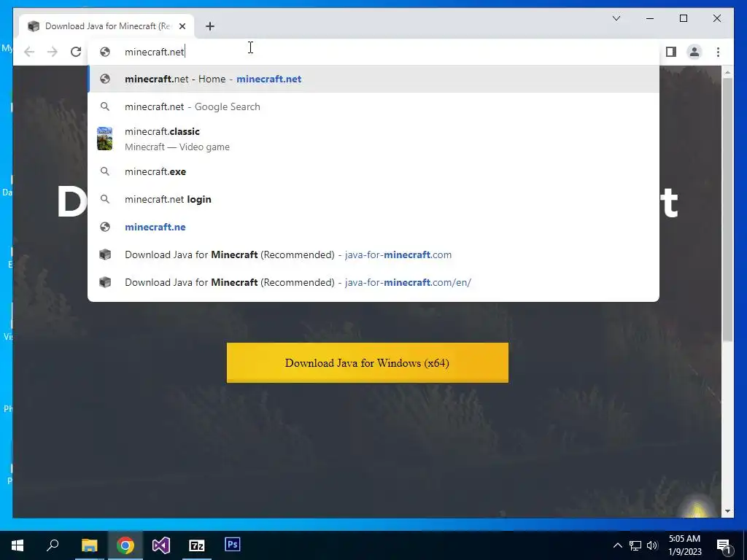Click the Chrome taskbar icon

point(125,545)
